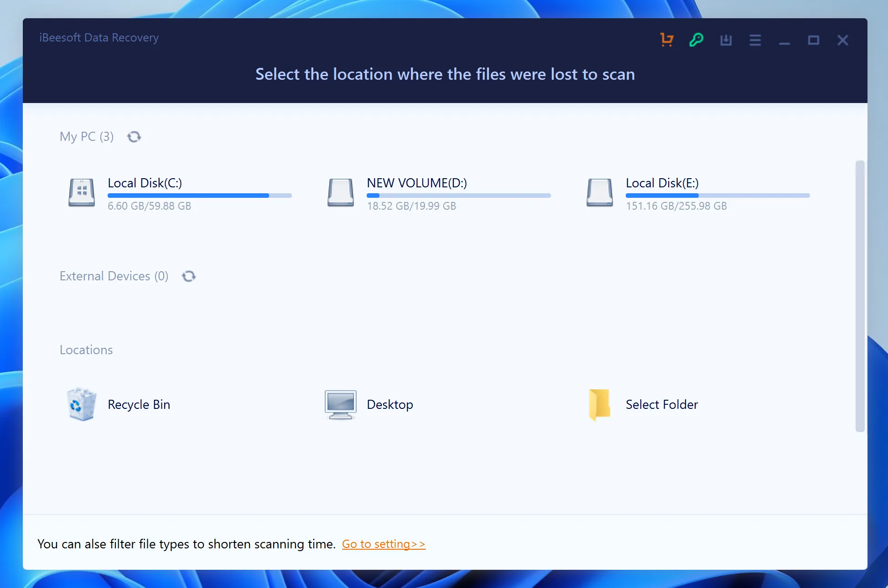Click the import scan result icon
Screen dimensions: 888x588
click(726, 41)
